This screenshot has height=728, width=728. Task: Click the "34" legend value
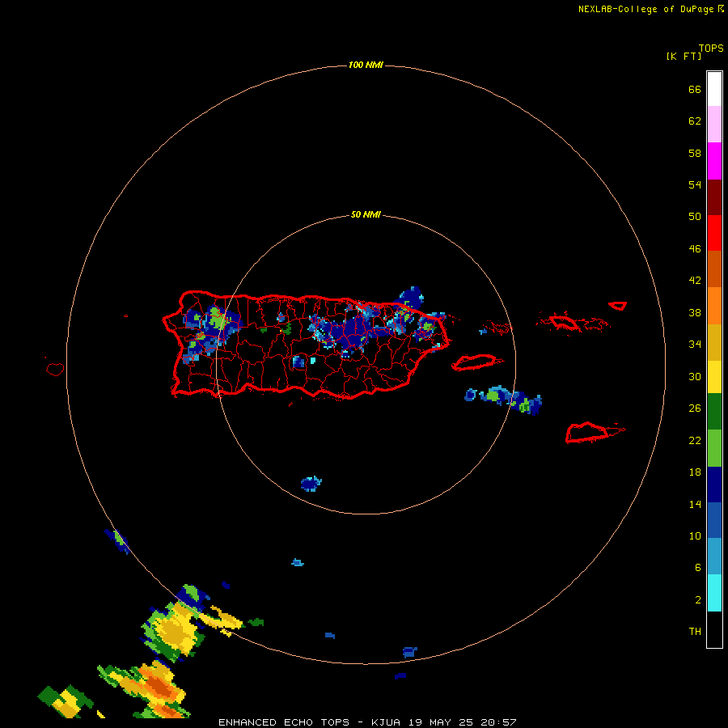coord(695,345)
